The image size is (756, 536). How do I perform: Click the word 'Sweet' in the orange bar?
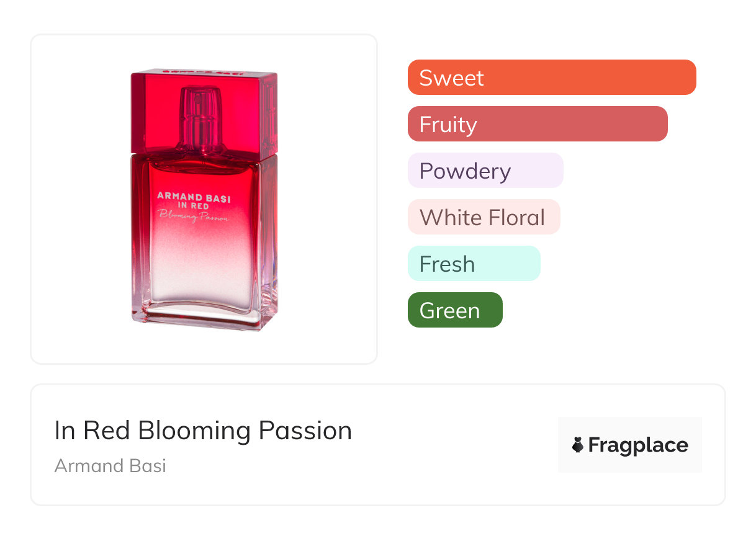coord(451,78)
